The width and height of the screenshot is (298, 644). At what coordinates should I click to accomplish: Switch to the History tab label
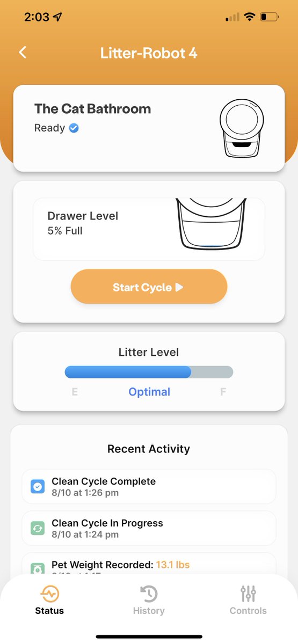149,611
